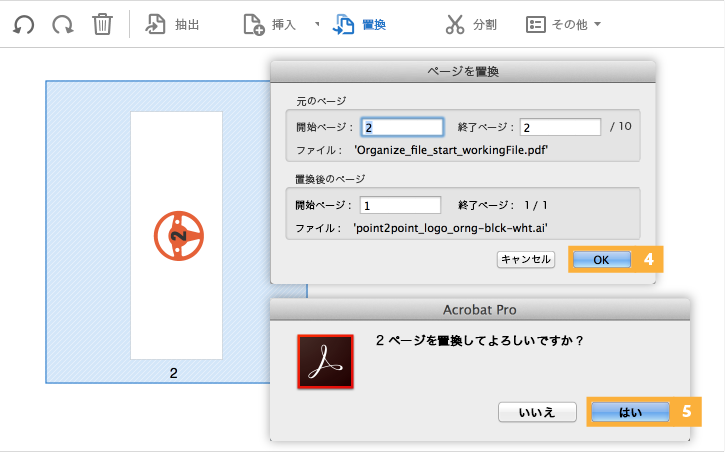The height and width of the screenshot is (452, 725).
Task: Click the Acrobat Pro dialog title
Action: pos(479,310)
